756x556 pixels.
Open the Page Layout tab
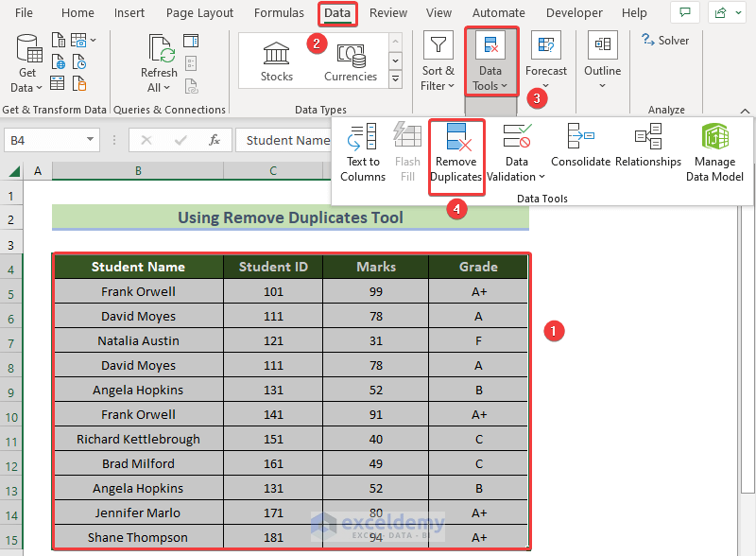click(x=199, y=13)
